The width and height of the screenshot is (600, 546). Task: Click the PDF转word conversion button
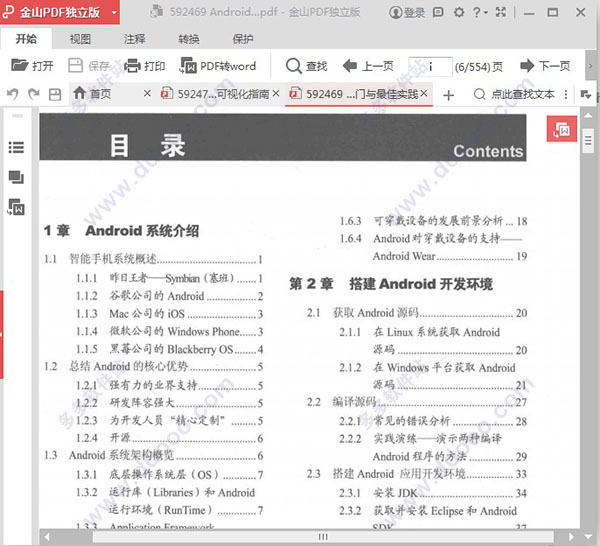(x=218, y=66)
